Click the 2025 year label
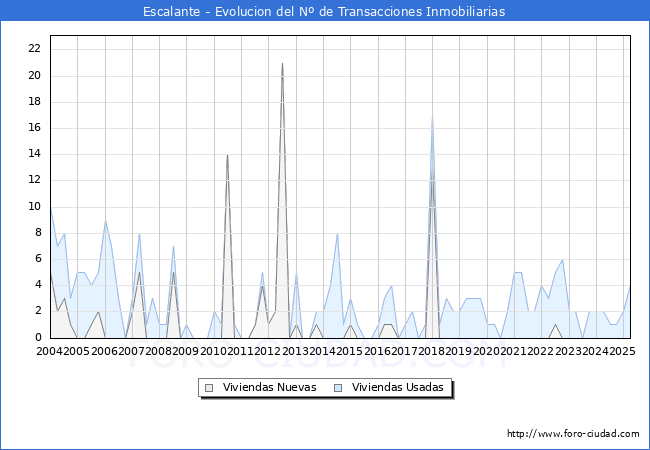650x450 pixels. point(623,351)
